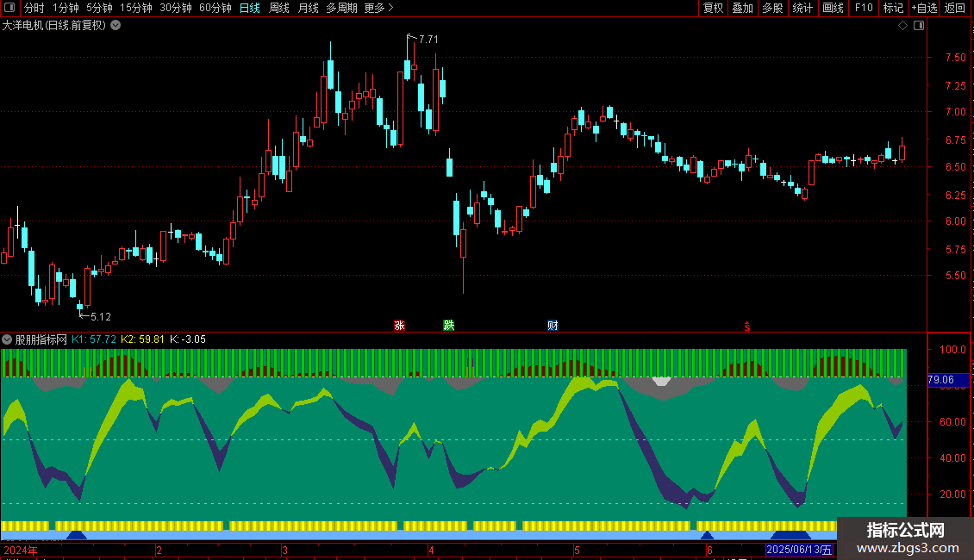974x560 pixels.
Task: Expand the 更多 periods menu
Action: pyautogui.click(x=378, y=8)
